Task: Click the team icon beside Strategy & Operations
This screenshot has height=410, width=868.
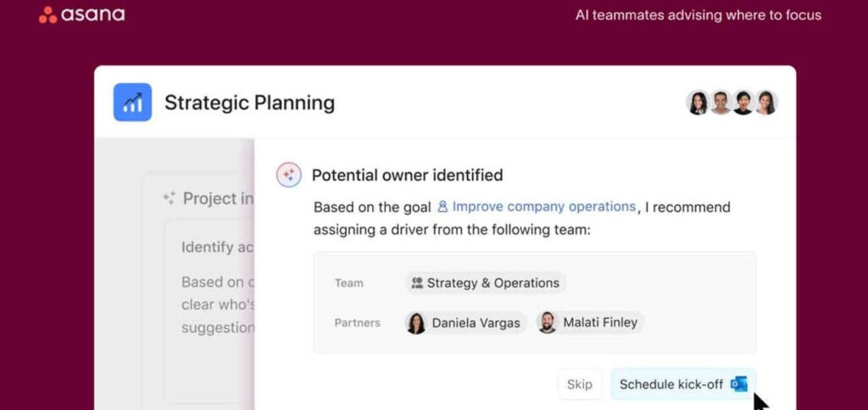Action: 417,283
